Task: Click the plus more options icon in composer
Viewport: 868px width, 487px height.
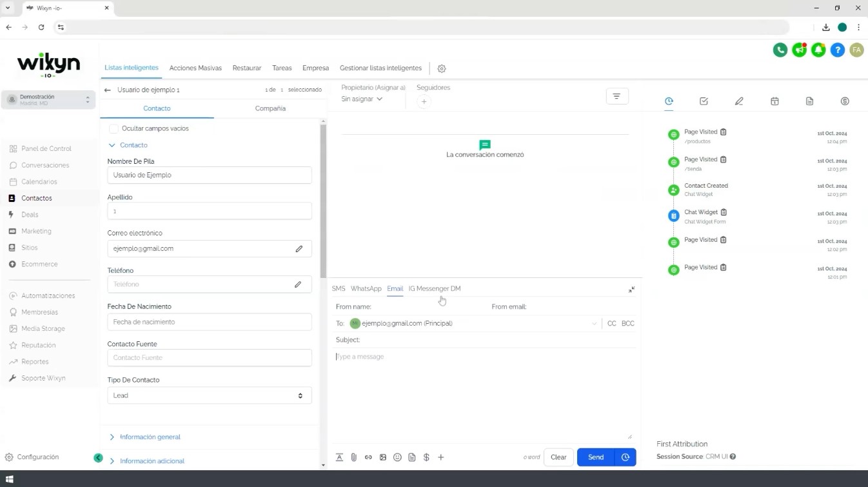Action: coord(441,457)
